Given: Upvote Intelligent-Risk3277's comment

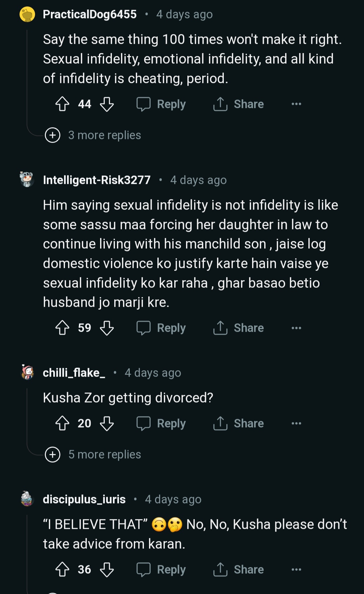Looking at the screenshot, I should coord(62,328).
